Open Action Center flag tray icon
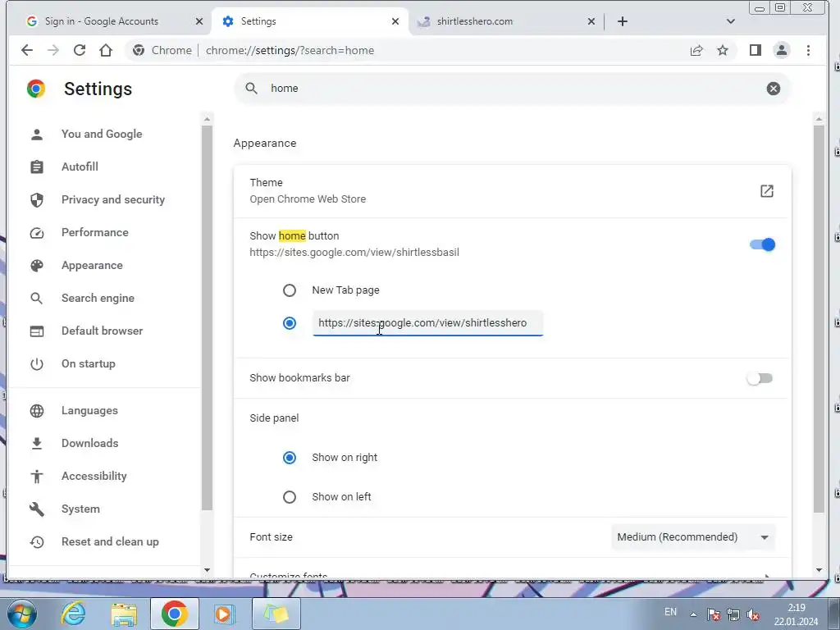This screenshot has width=840, height=630. [x=713, y=614]
